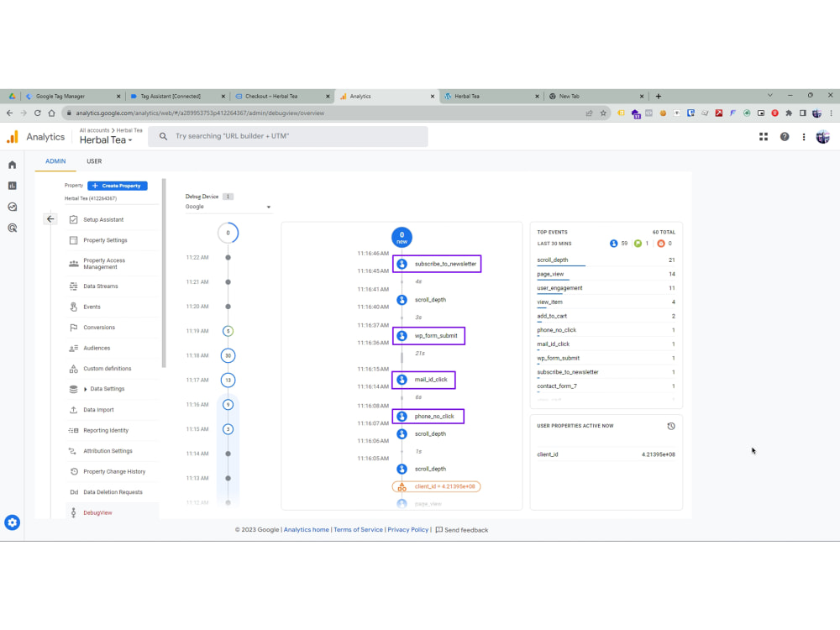This screenshot has height=630, width=840.
Task: Open the Privacy Policy link
Action: point(408,529)
